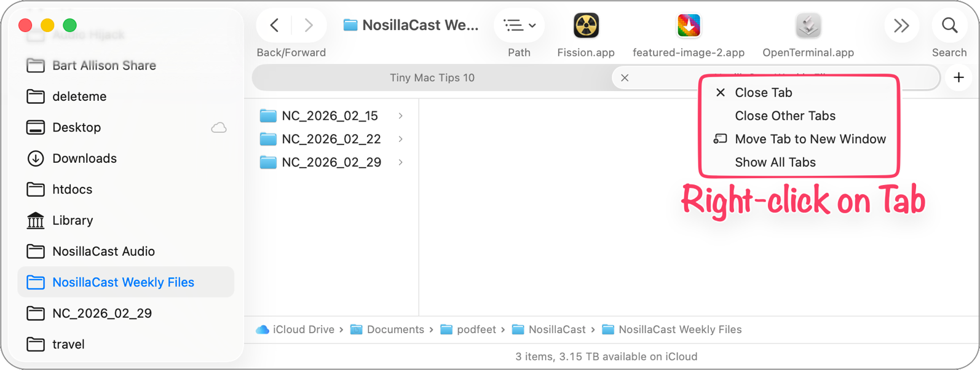Image resolution: width=980 pixels, height=370 pixels.
Task: Zoom the window with the green button
Action: (x=70, y=25)
